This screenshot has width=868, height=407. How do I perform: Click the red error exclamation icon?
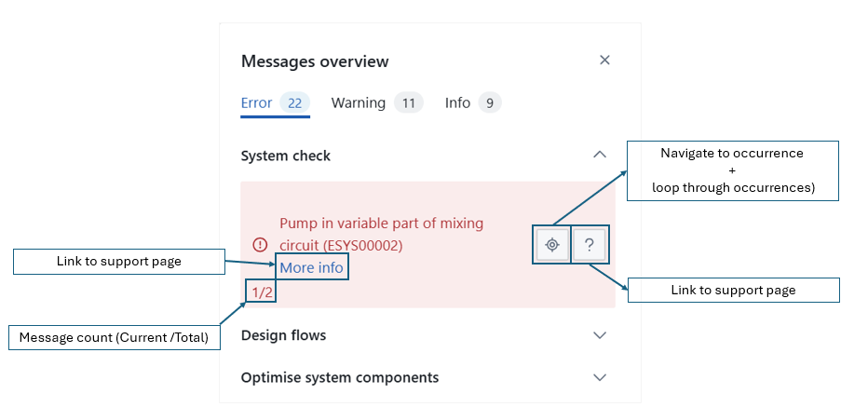(x=260, y=245)
